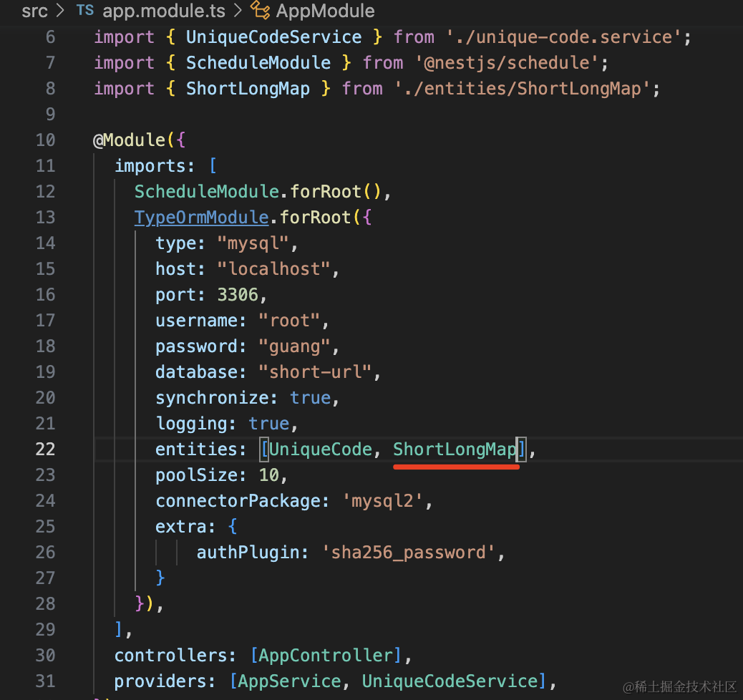Click UniqueCodeService in the providers array
Image resolution: width=743 pixels, height=700 pixels.
point(450,681)
